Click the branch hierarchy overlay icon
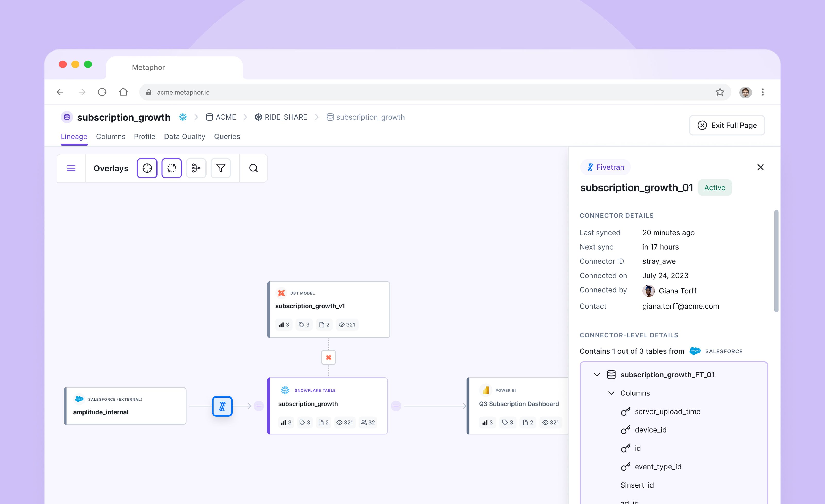The height and width of the screenshot is (504, 825). point(196,168)
